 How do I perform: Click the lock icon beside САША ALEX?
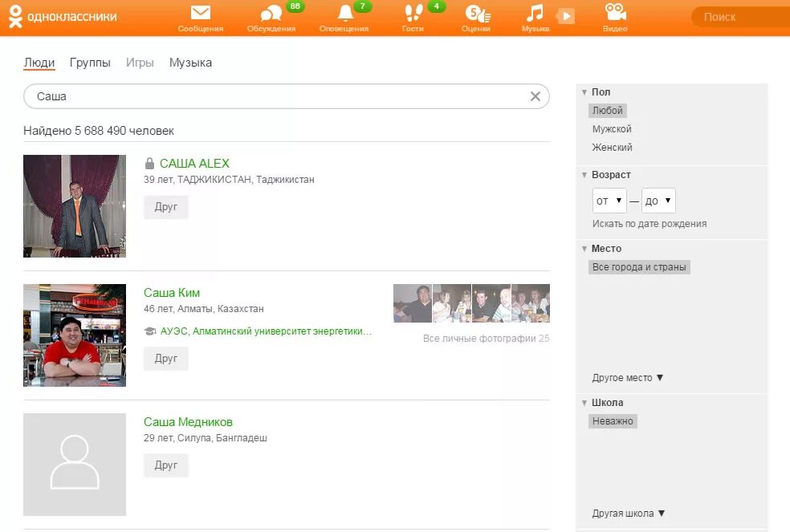coord(149,163)
